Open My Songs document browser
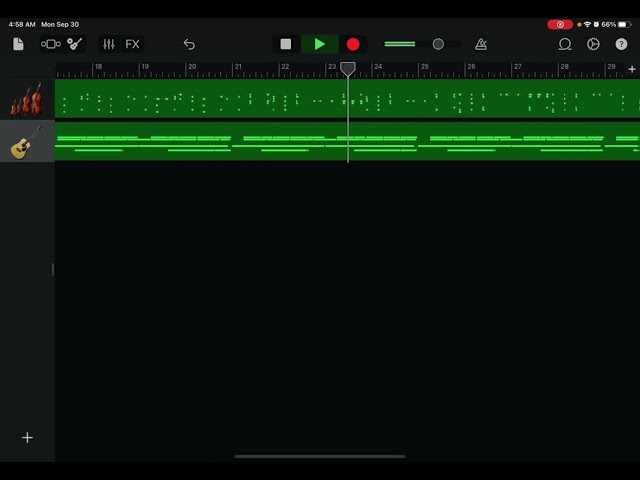Viewport: 640px width, 480px height. click(18, 44)
